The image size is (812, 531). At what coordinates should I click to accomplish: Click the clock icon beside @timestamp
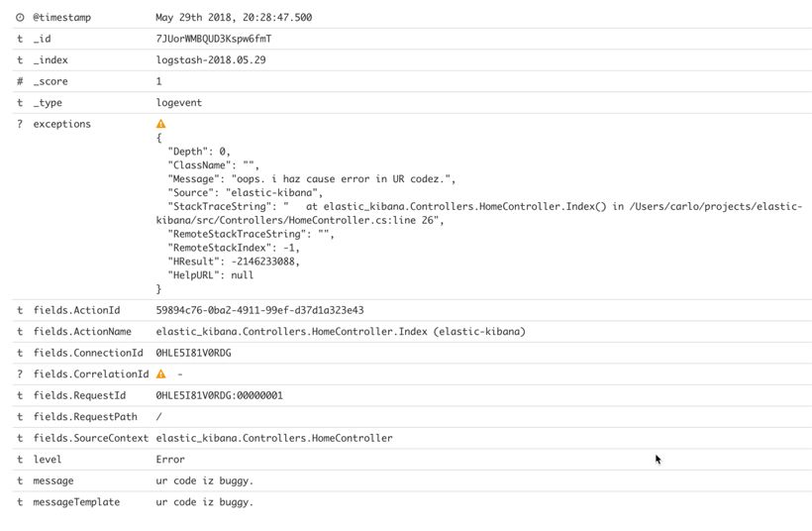coord(20,17)
